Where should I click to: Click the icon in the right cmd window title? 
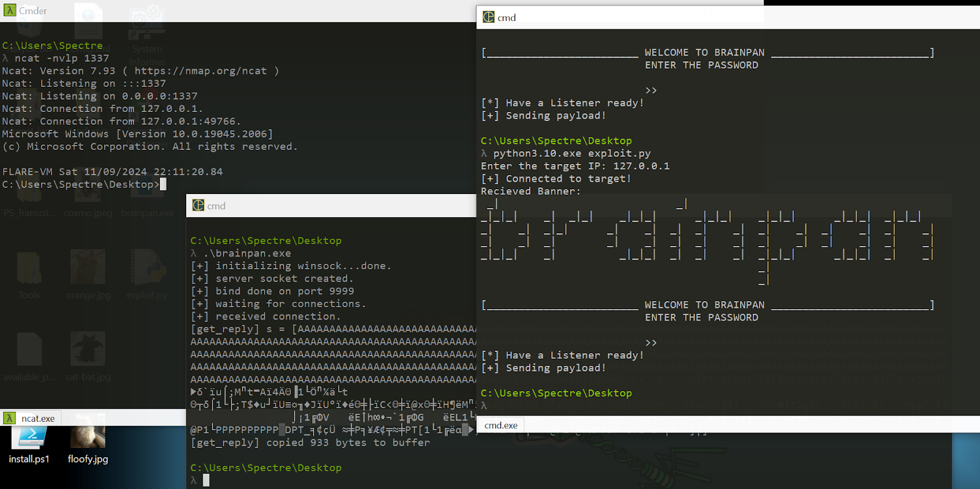click(488, 17)
